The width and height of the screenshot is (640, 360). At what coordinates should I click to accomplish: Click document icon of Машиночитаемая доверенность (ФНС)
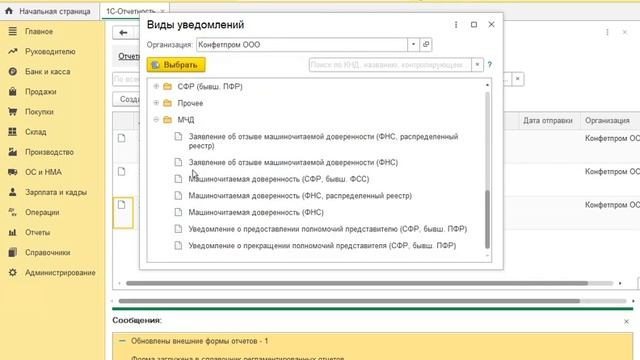[x=178, y=212]
